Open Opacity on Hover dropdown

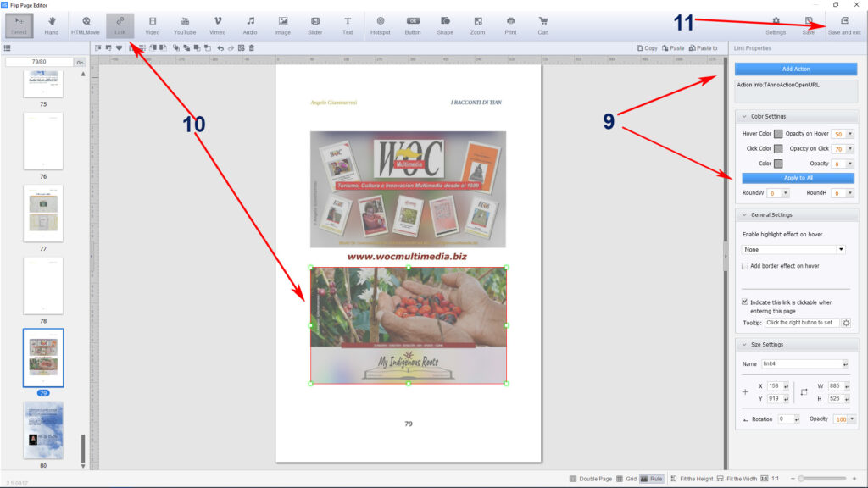[x=850, y=134]
